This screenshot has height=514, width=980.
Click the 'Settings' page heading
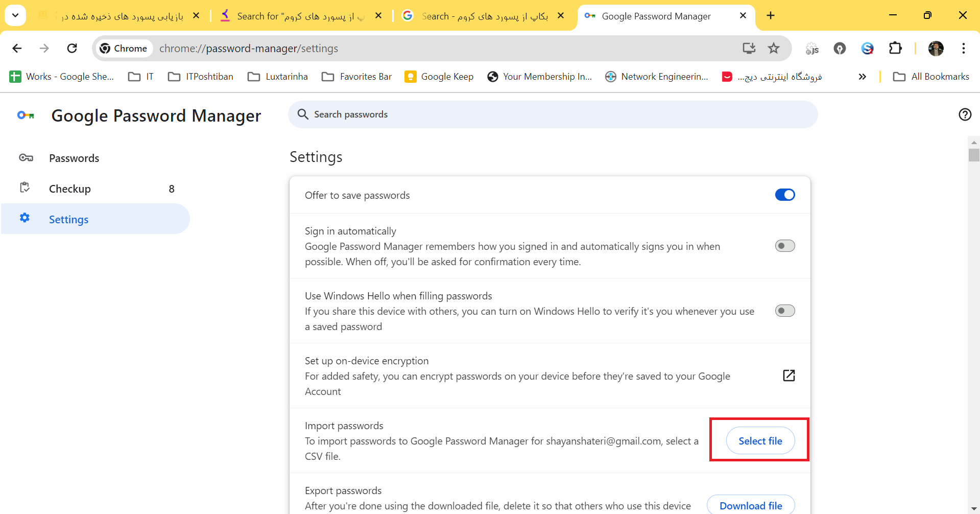(x=316, y=157)
